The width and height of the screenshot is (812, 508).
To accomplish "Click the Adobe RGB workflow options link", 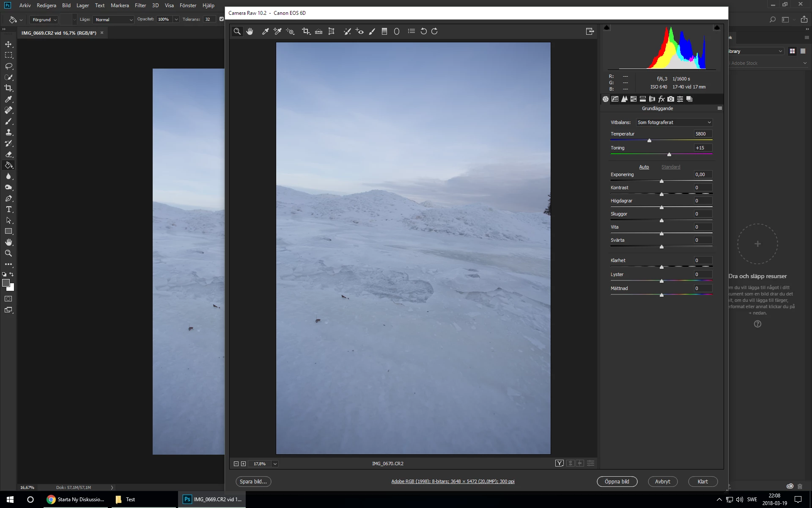I will tap(453, 481).
